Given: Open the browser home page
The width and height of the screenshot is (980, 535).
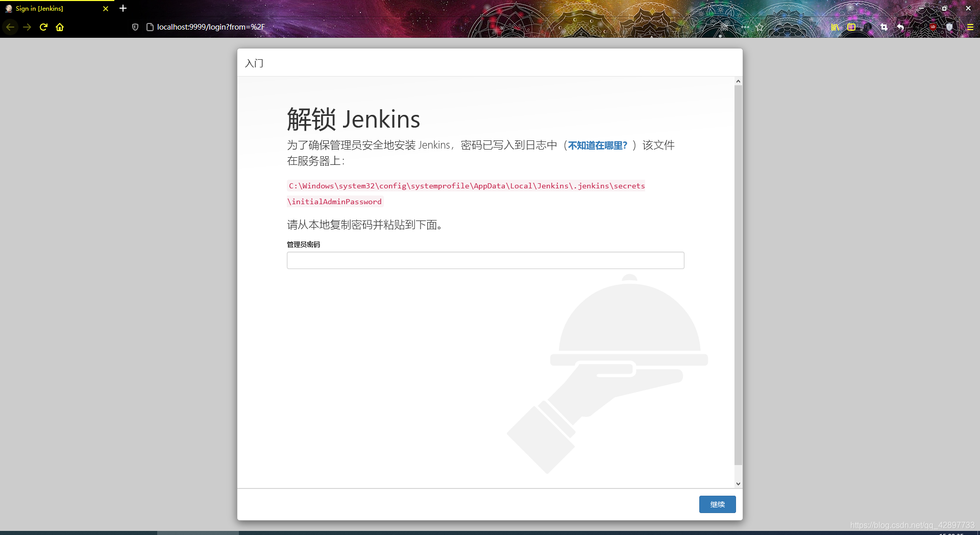Looking at the screenshot, I should (60, 27).
